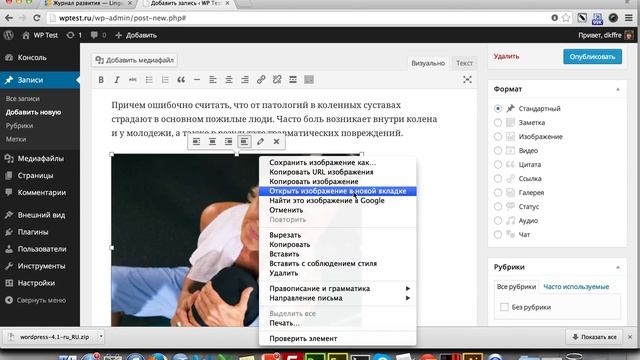Expand Правописание и грамматика submenu
The height and width of the screenshot is (360, 640).
coord(338,289)
